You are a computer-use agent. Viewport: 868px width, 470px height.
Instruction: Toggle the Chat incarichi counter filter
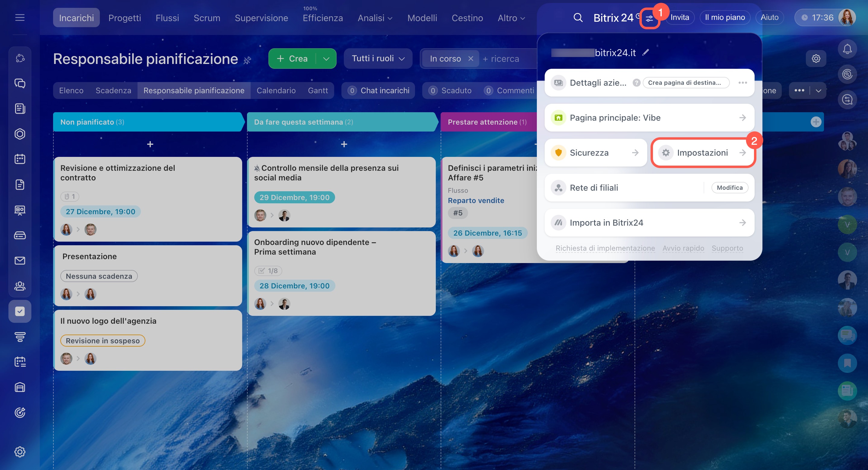(x=379, y=91)
